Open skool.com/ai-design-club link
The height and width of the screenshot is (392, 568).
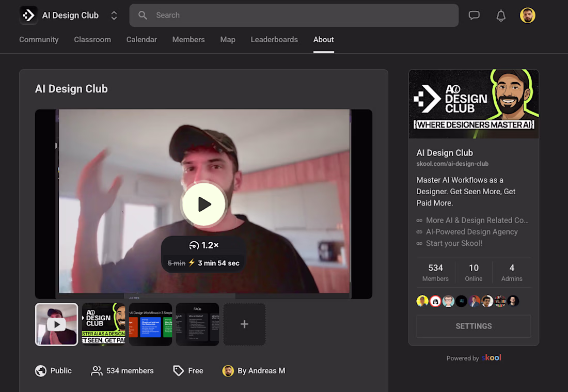point(452,164)
